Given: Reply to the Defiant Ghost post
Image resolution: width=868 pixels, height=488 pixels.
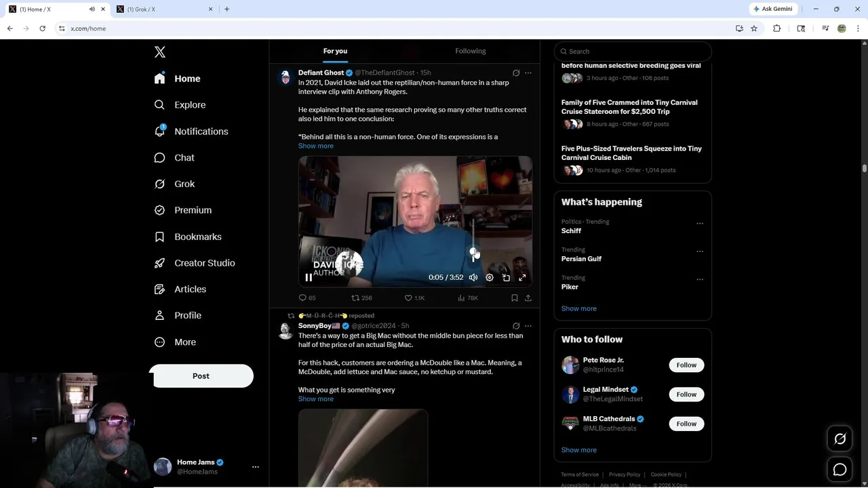Looking at the screenshot, I should pyautogui.click(x=307, y=298).
